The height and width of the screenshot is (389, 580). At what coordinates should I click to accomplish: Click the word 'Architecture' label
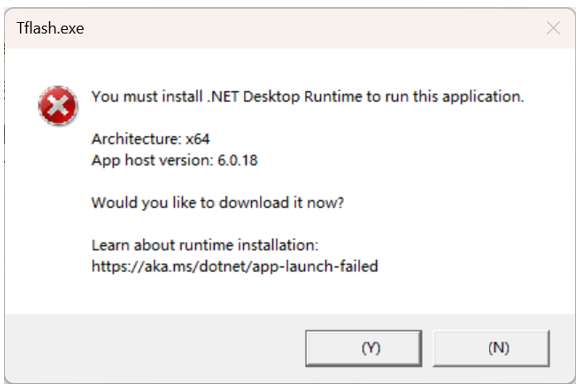tap(136, 139)
